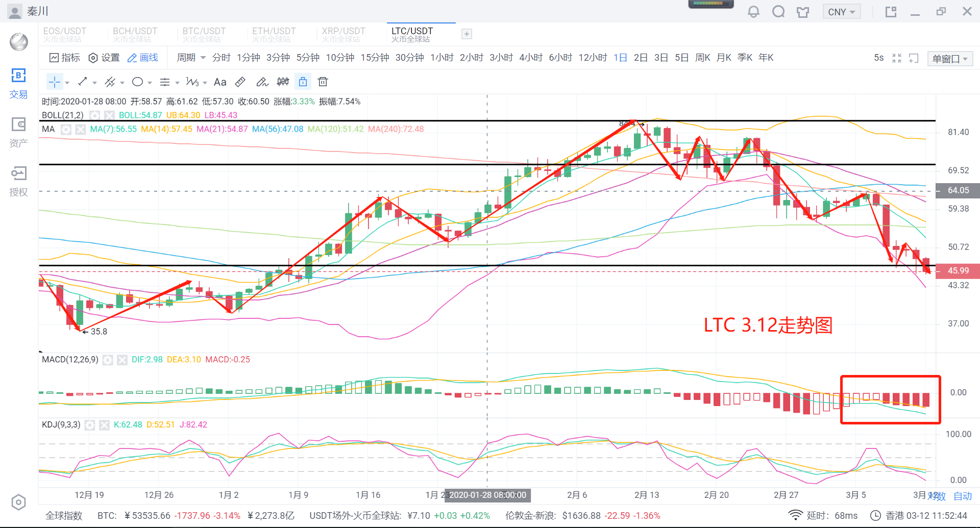Click the 全球指数 status bar label
Image resolution: width=980 pixels, height=528 pixels.
point(64,516)
